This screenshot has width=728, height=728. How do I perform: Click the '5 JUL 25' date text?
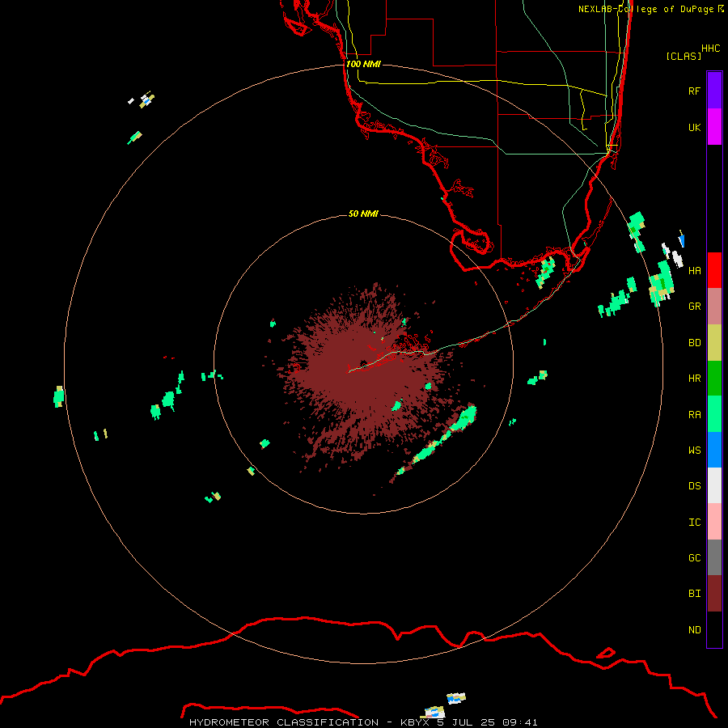click(x=467, y=722)
